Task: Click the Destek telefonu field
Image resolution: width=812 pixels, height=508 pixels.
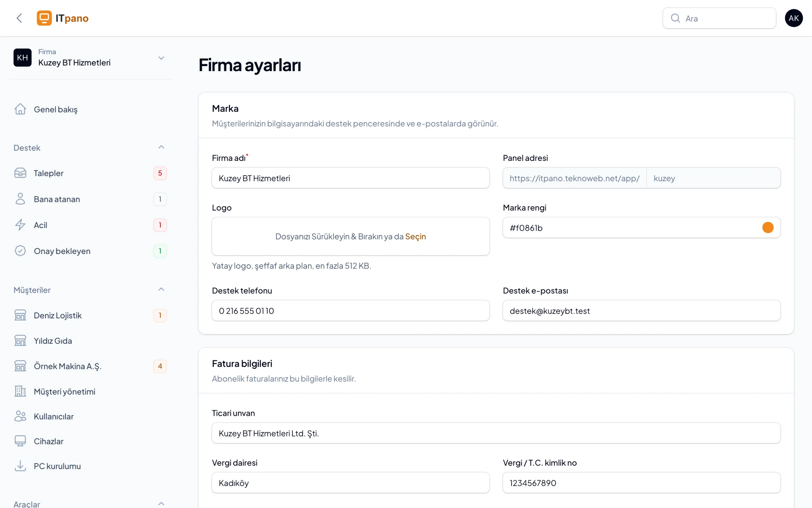Action: coord(351,311)
